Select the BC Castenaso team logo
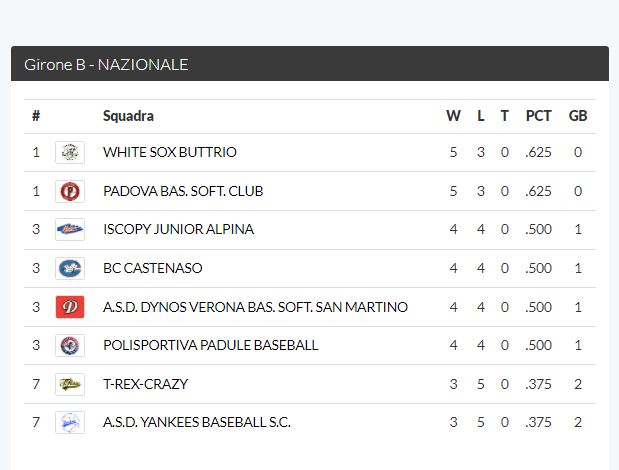The height and width of the screenshot is (470, 619). tap(70, 268)
